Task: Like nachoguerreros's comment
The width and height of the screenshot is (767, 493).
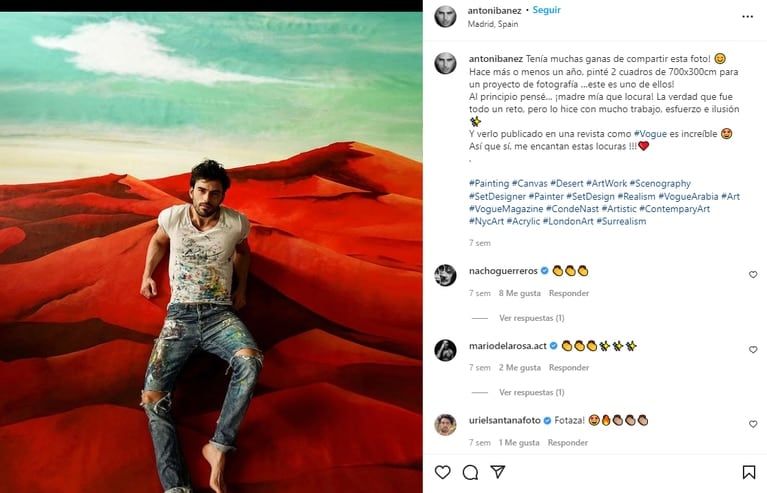Action: pos(753,274)
